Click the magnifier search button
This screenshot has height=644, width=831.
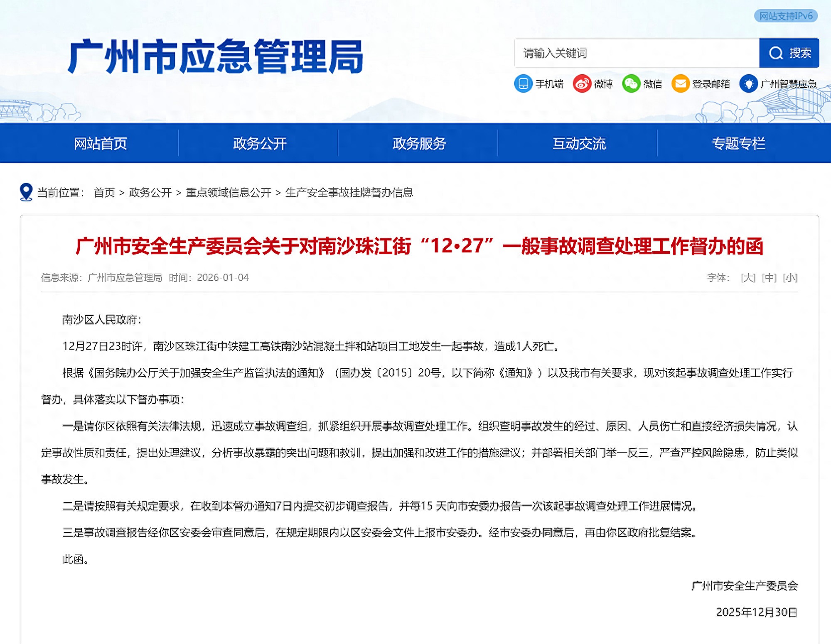789,53
